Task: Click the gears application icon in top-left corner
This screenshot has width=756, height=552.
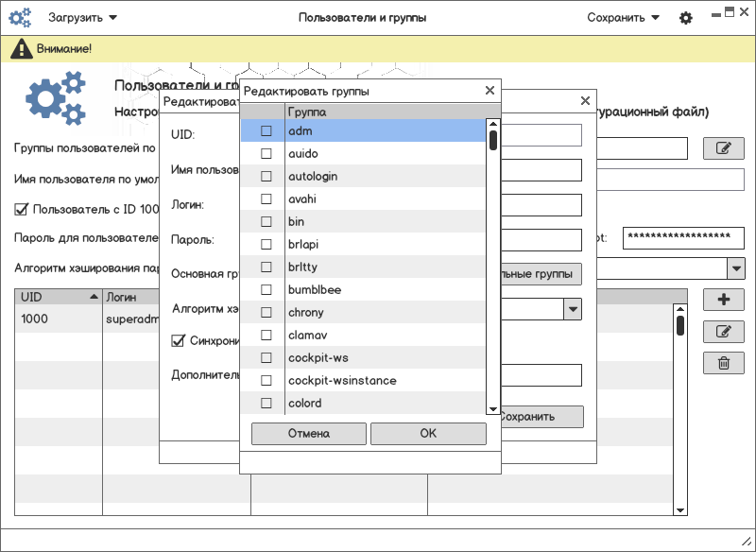Action: tap(21, 18)
